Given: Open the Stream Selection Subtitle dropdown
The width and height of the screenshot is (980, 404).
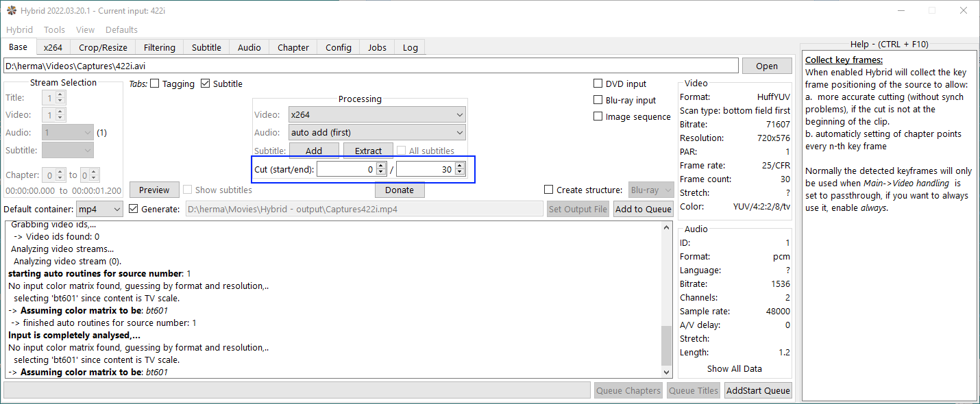Looking at the screenshot, I should tap(68, 150).
